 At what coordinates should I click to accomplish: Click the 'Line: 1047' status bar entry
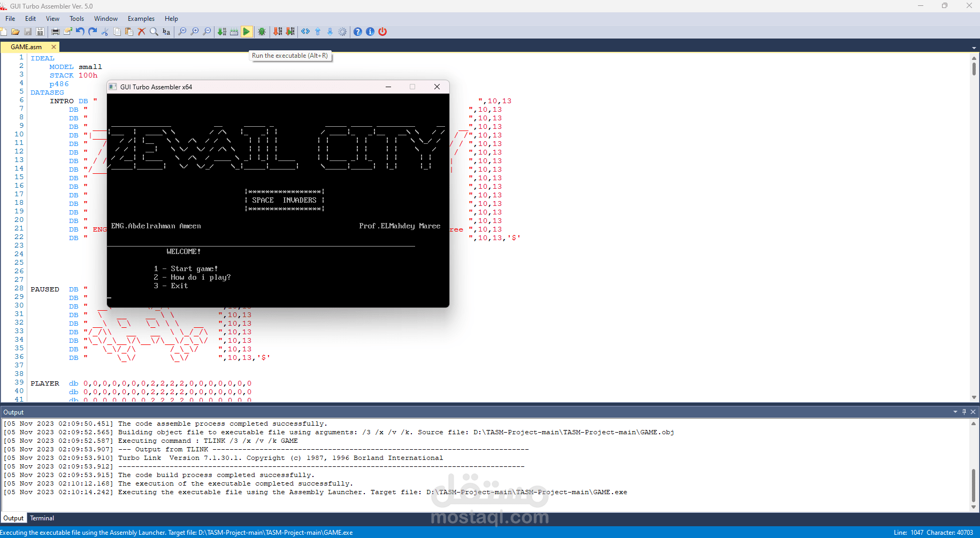pos(908,533)
